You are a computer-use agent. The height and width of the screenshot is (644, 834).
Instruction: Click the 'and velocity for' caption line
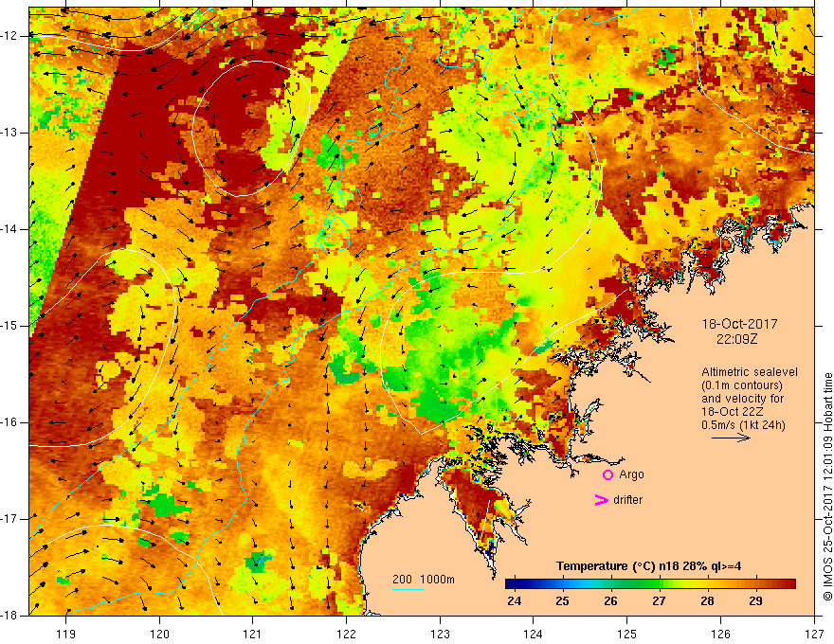742,399
